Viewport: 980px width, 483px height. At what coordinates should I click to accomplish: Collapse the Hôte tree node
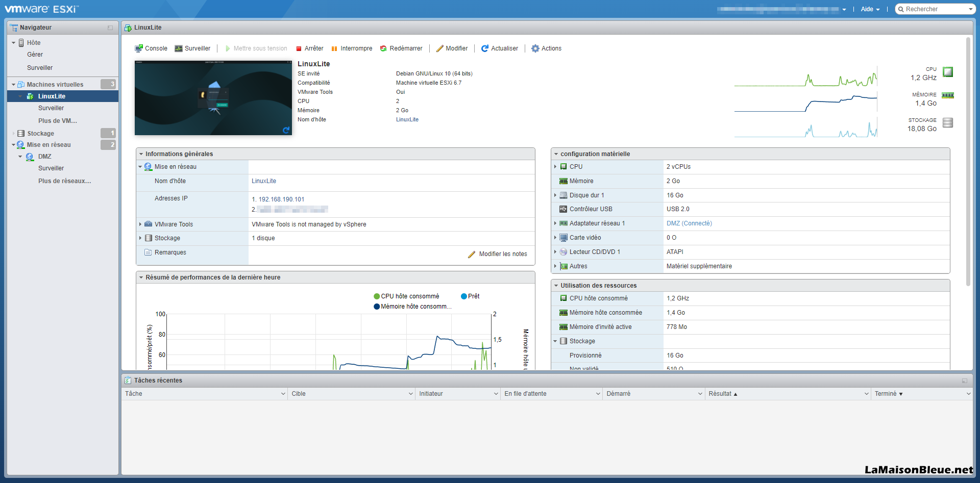tap(13, 43)
